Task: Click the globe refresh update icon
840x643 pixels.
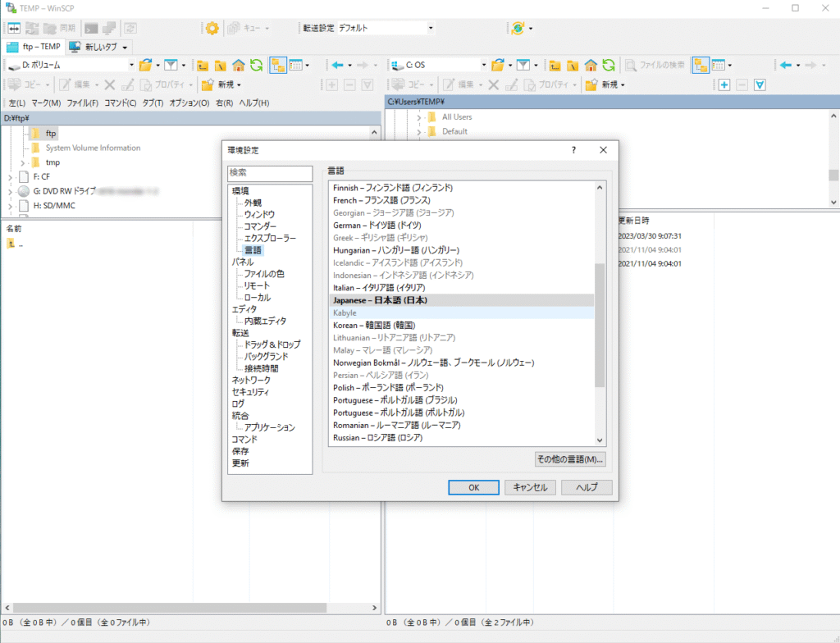Action: [x=518, y=28]
